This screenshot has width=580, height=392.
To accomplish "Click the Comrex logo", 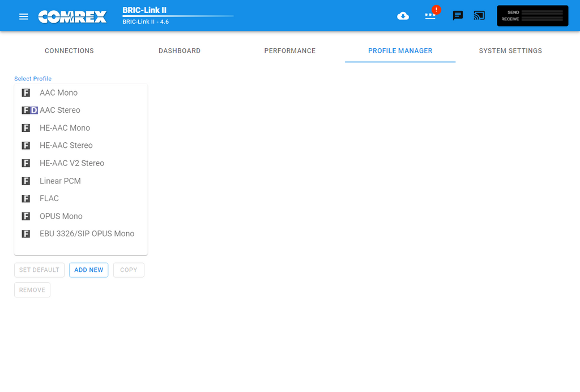I will 72,16.
